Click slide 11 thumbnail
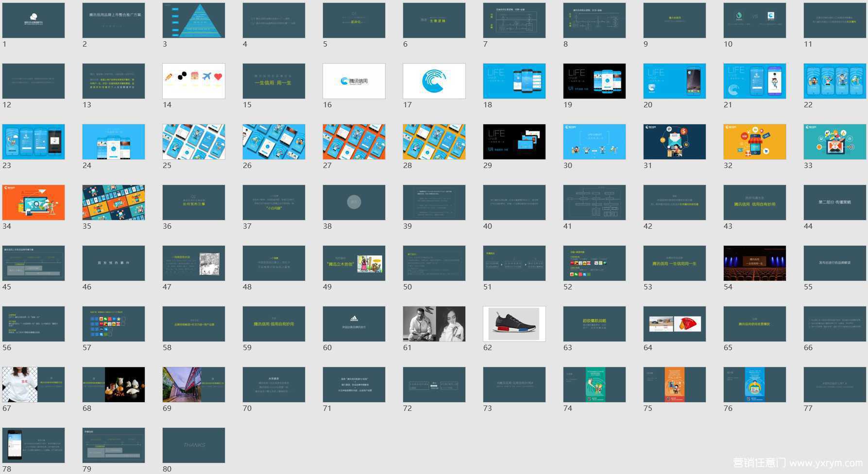Screen dimensions: 868x474 [835, 20]
